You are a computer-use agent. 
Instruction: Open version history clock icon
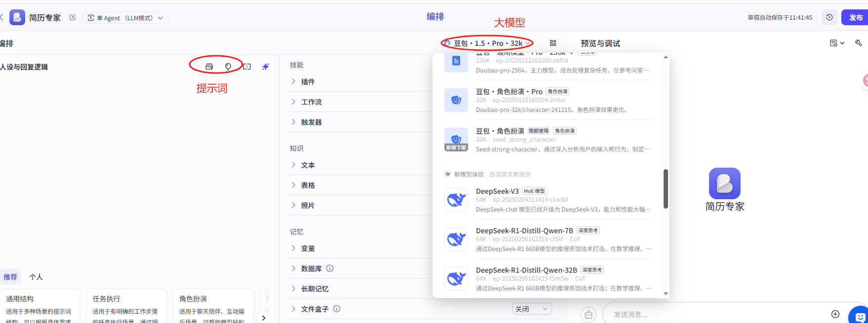pos(829,17)
